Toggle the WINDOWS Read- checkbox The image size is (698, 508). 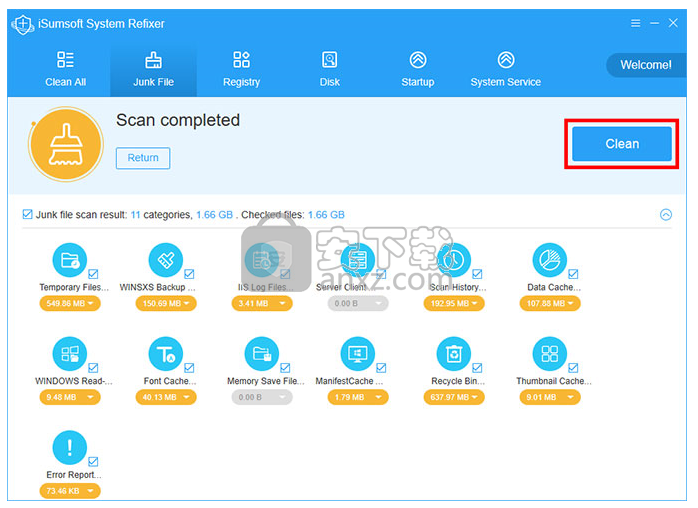pyautogui.click(x=93, y=368)
